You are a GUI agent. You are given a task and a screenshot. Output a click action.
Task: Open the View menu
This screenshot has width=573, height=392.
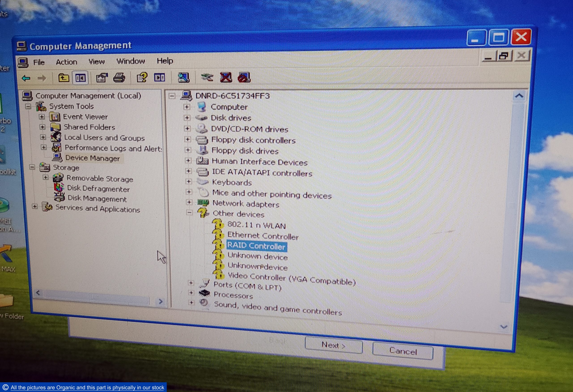(x=97, y=62)
